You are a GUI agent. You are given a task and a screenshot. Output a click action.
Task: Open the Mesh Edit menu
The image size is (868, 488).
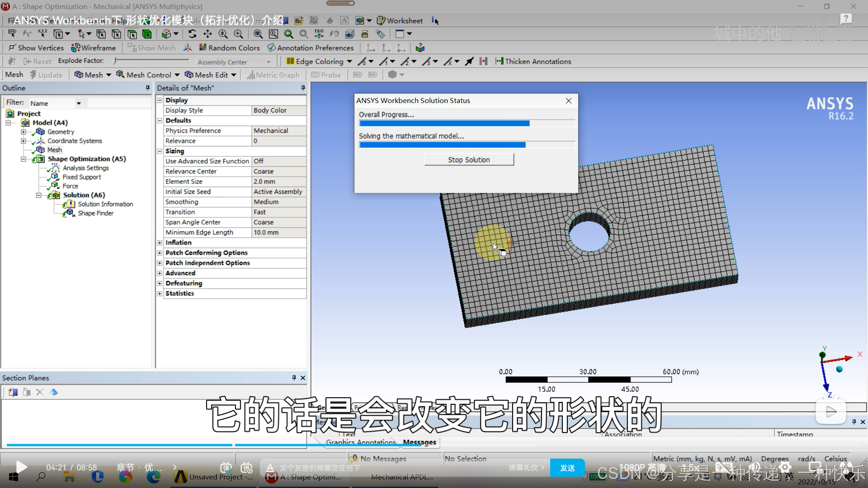point(211,75)
